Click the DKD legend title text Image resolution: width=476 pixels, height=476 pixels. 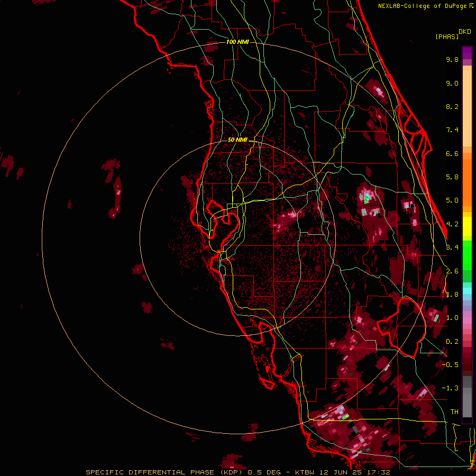465,32
